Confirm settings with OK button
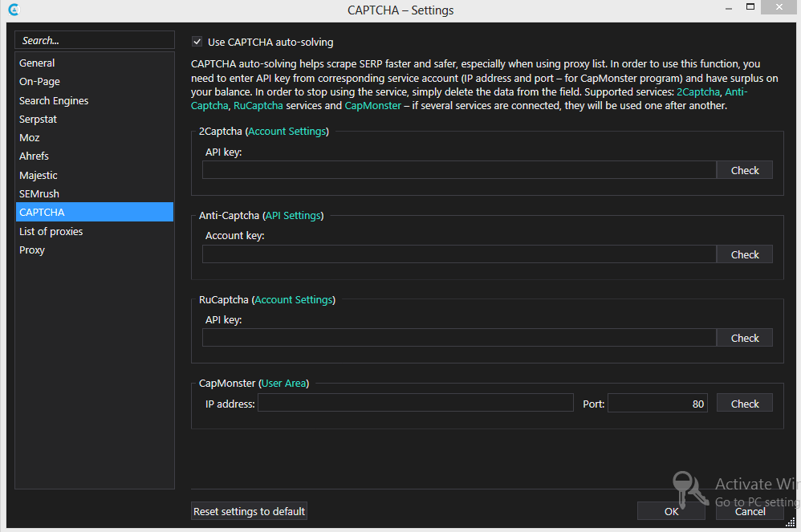Image resolution: width=801 pixels, height=532 pixels. click(x=671, y=511)
